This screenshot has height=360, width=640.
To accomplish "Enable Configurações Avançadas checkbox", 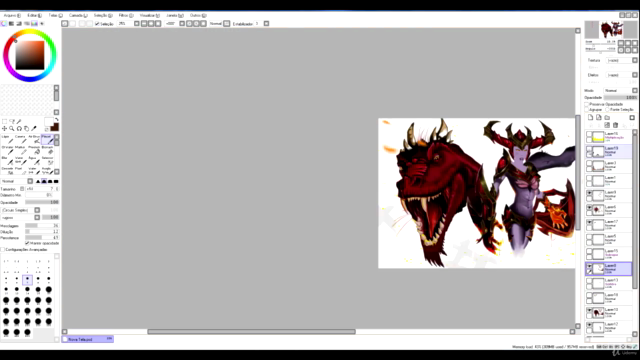I will coord(3,249).
